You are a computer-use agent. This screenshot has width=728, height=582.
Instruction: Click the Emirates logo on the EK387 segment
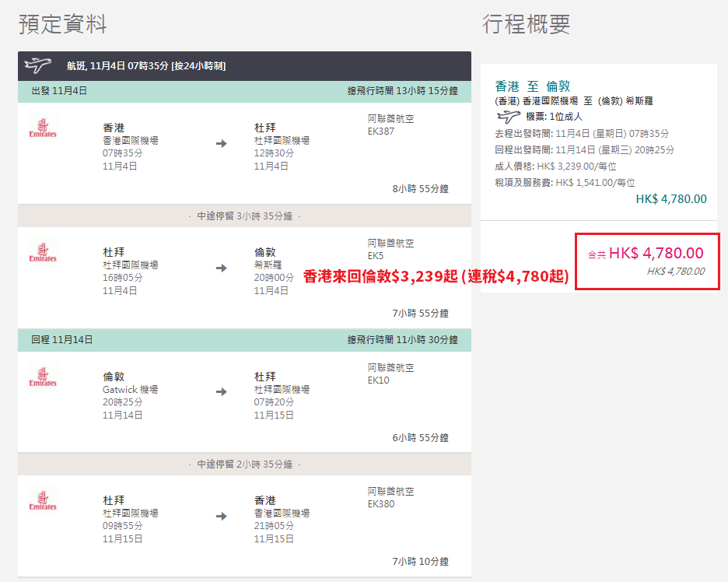pos(43,128)
